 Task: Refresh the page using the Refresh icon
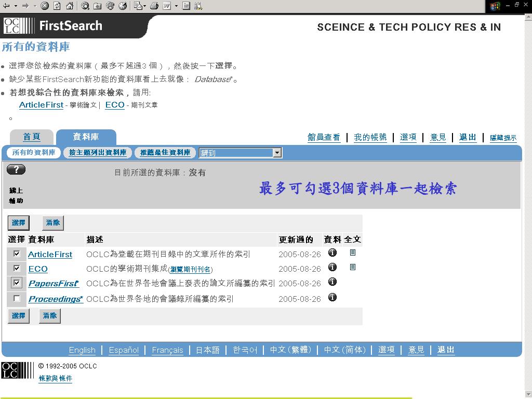pyautogui.click(x=57, y=6)
